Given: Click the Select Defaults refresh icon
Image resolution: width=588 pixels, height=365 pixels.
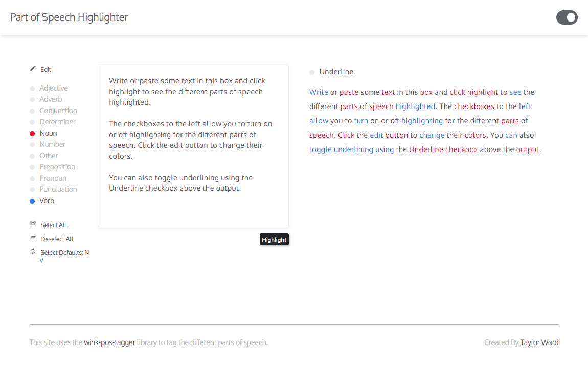Looking at the screenshot, I should (33, 252).
